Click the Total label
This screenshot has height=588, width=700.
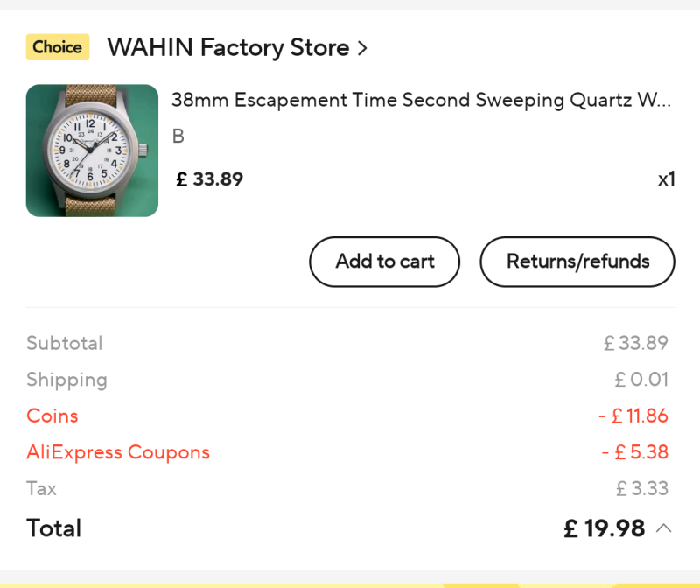53,528
